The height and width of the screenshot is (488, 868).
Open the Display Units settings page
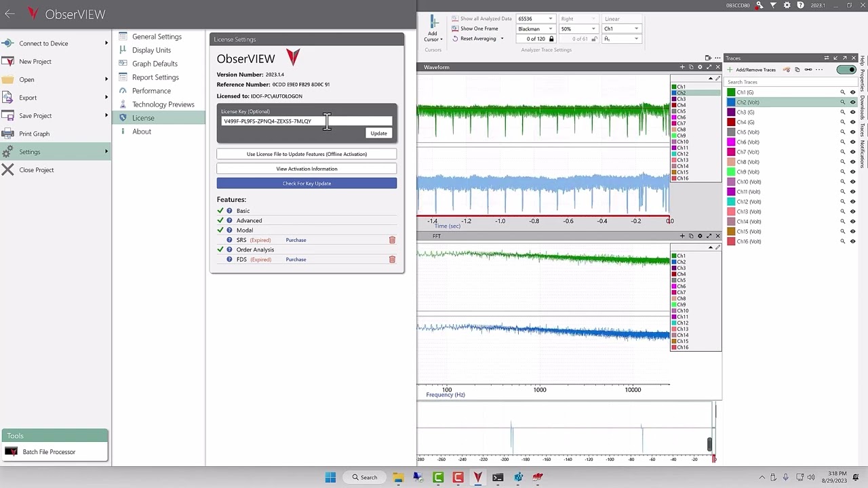click(x=158, y=50)
